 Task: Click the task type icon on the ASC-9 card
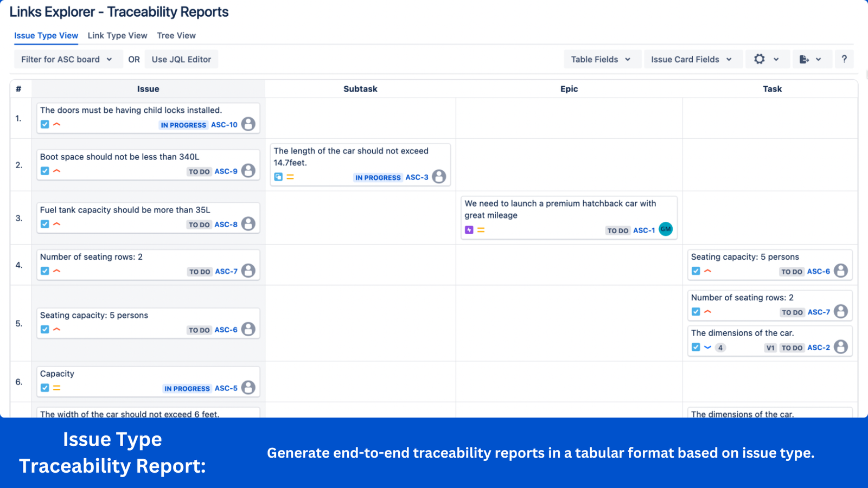click(x=45, y=171)
